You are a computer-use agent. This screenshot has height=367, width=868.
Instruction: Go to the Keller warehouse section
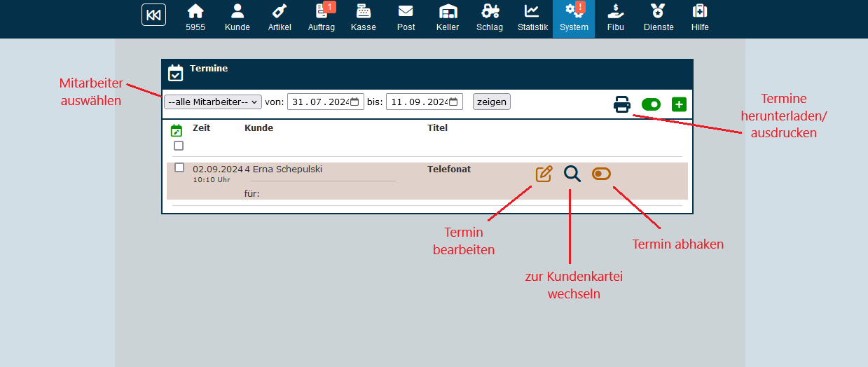[448, 18]
